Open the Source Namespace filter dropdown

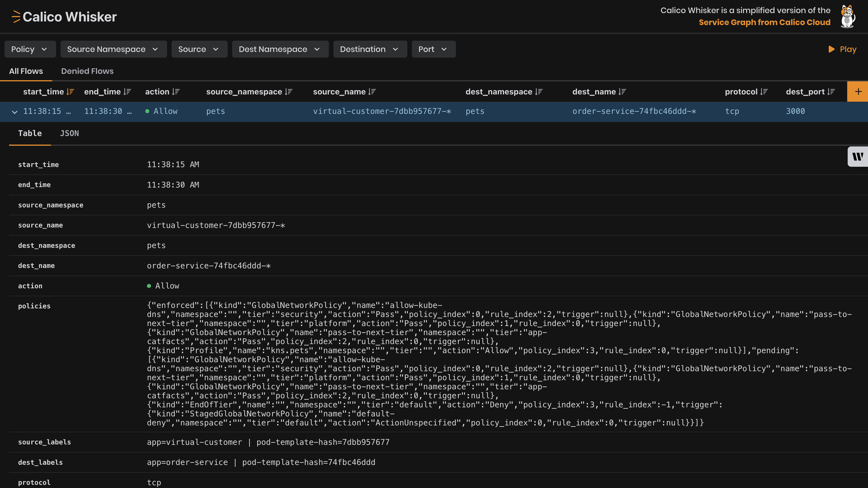click(x=113, y=49)
